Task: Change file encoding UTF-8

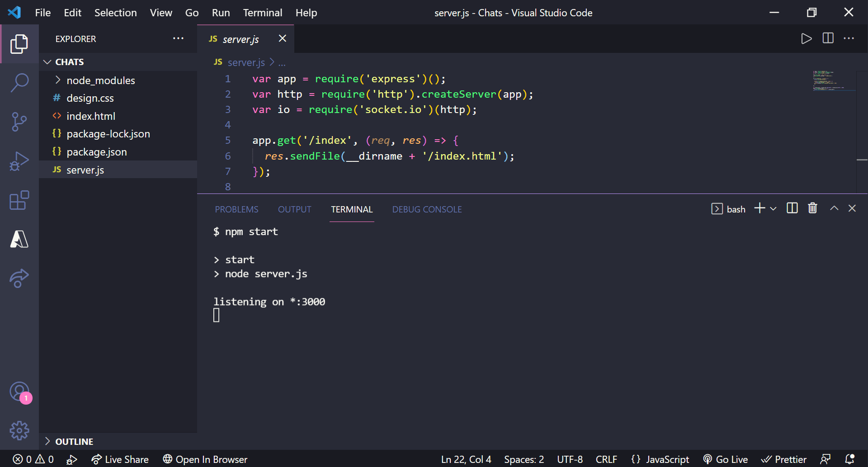Action: coord(570,459)
